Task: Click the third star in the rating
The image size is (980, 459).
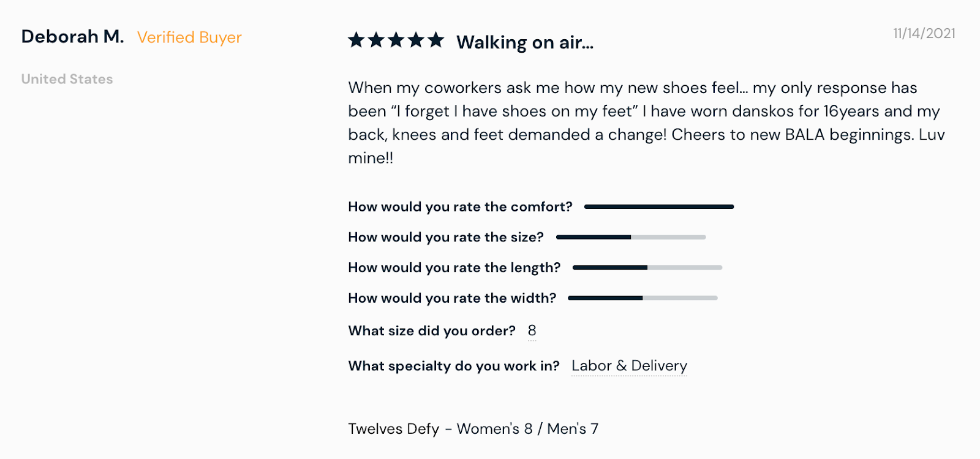Action: coord(396,40)
